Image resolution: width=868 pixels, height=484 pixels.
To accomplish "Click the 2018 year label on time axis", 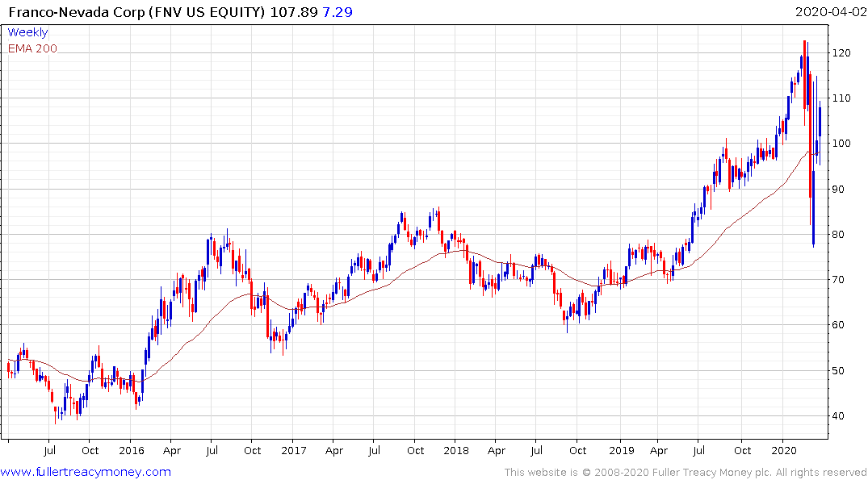I will coord(456,451).
